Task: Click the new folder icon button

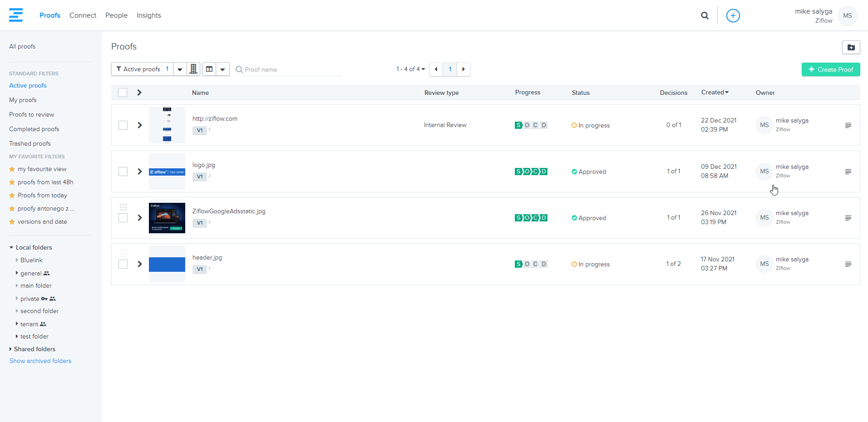Action: coord(851,47)
